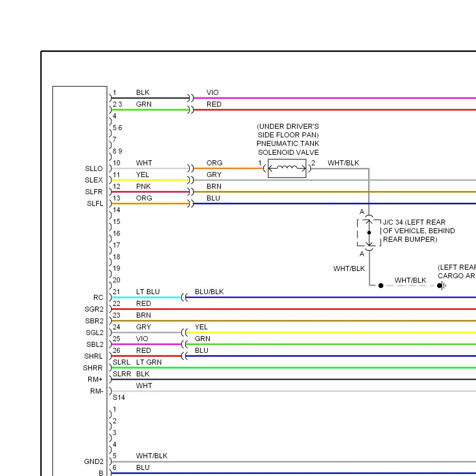Select the BRN wire label at pin 23
Viewport: 476px width, 476px height.
tap(143, 315)
